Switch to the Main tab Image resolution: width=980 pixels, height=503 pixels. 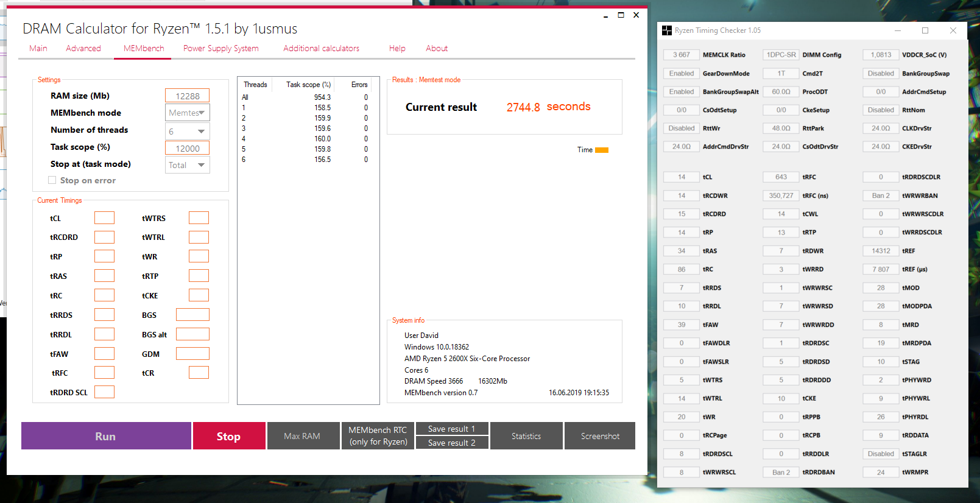[38, 48]
